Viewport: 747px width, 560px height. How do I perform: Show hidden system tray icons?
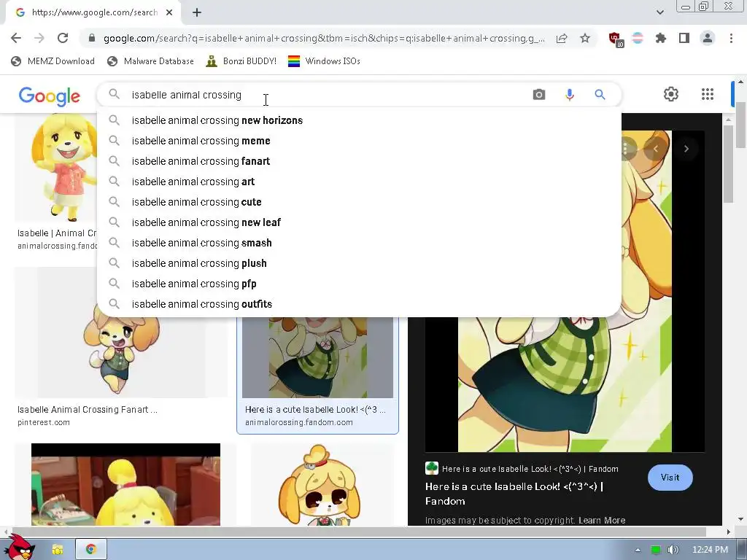click(638, 550)
